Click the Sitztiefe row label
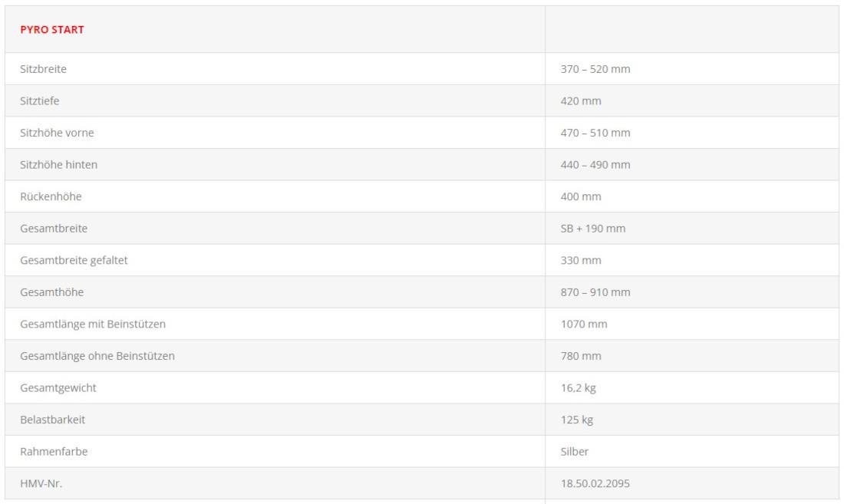844x504 pixels. [40, 101]
